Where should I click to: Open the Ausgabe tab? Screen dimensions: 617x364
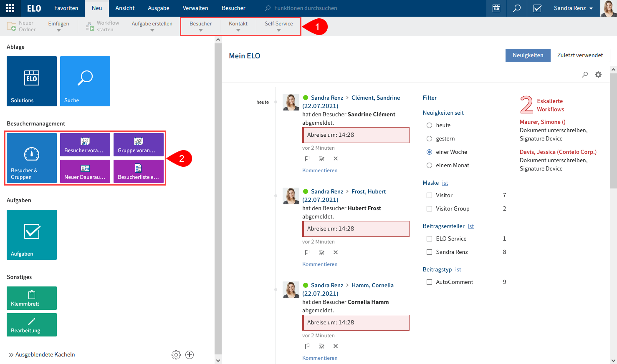159,8
